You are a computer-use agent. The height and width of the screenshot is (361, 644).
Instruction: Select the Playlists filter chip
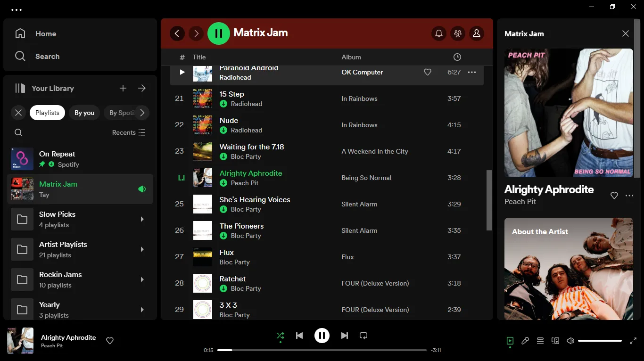47,113
